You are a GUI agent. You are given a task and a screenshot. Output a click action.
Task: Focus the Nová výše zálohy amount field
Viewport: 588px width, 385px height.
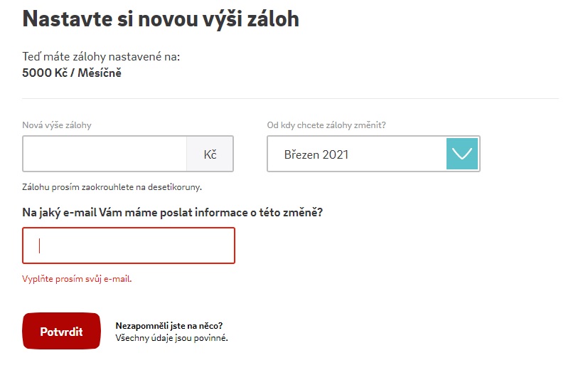pyautogui.click(x=105, y=154)
